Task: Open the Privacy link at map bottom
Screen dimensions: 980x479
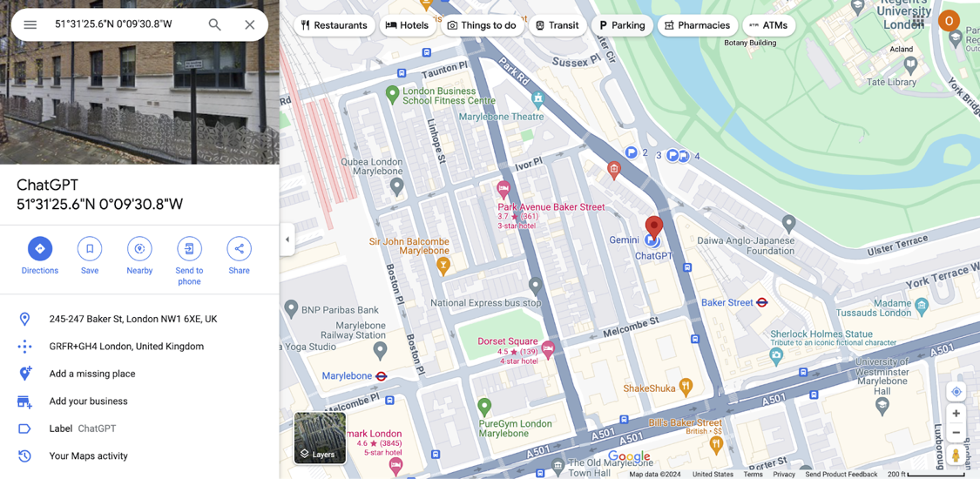Action: 784,475
